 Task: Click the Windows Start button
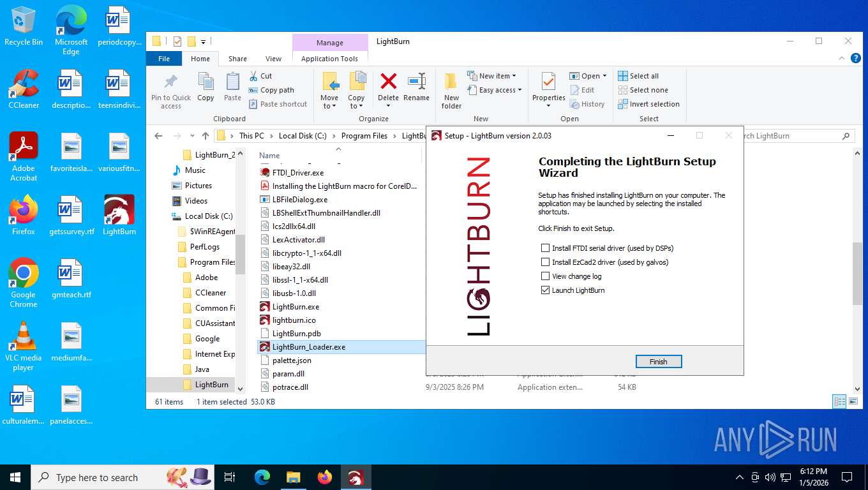(15, 477)
